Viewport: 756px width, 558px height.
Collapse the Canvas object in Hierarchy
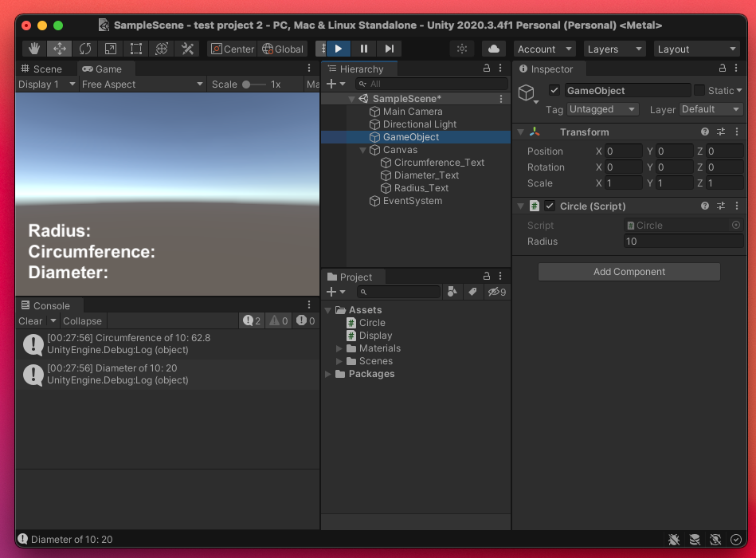tap(362, 150)
